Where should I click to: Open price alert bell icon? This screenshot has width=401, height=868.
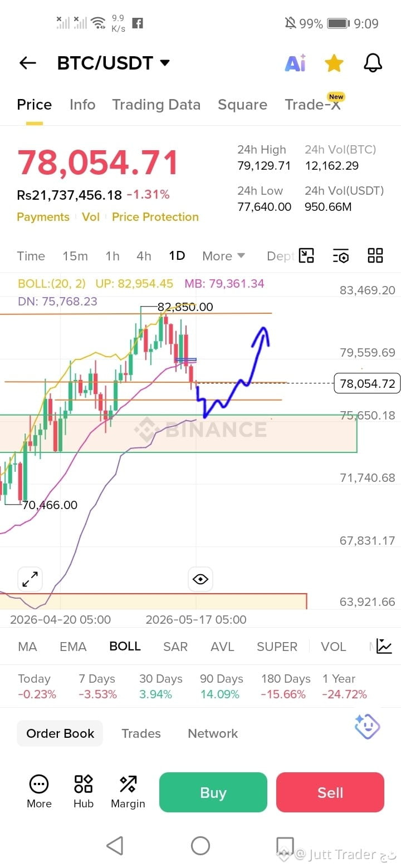coord(373,63)
